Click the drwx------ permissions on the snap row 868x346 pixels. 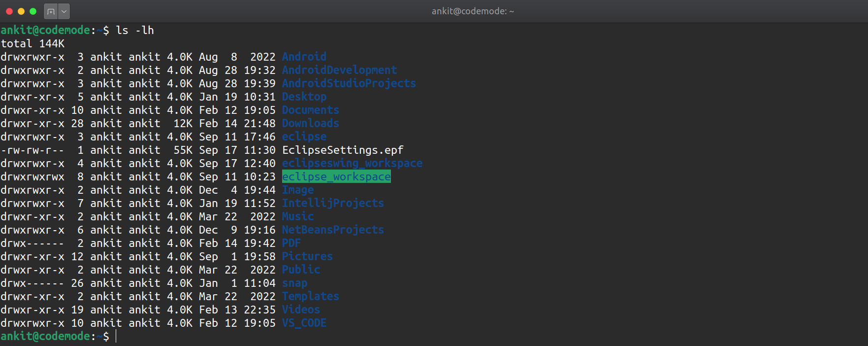[32, 283]
